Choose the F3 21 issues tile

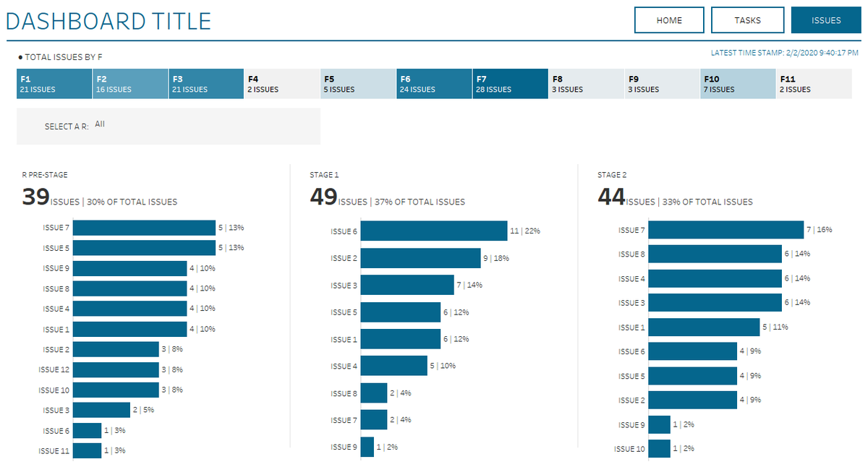pyautogui.click(x=206, y=84)
